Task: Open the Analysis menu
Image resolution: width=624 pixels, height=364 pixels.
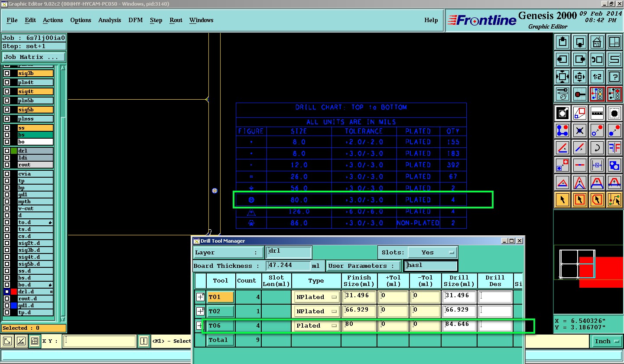Action: (x=110, y=20)
